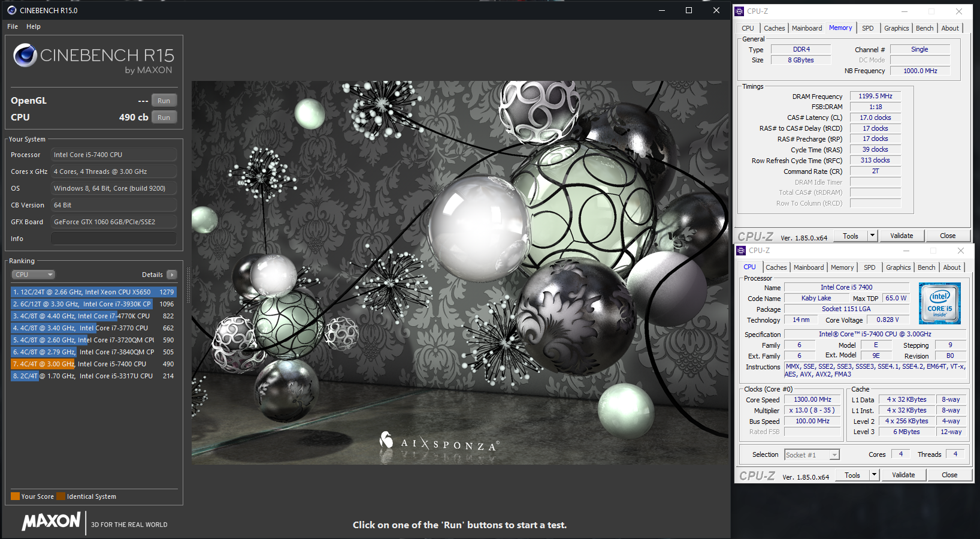Open Tools dropdown arrow in bottom CPU-Z
This screenshot has width=980, height=539.
point(874,475)
